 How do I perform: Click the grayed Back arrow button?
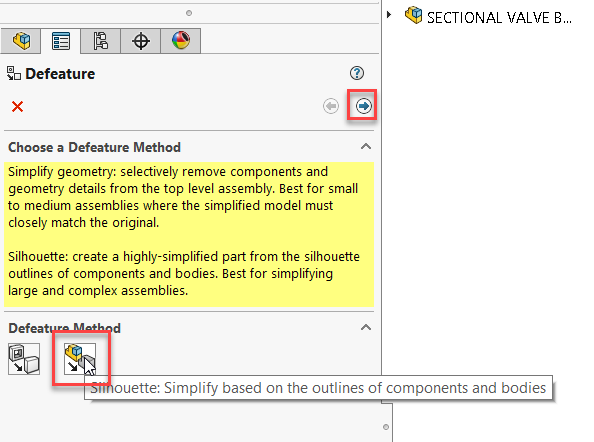click(331, 106)
